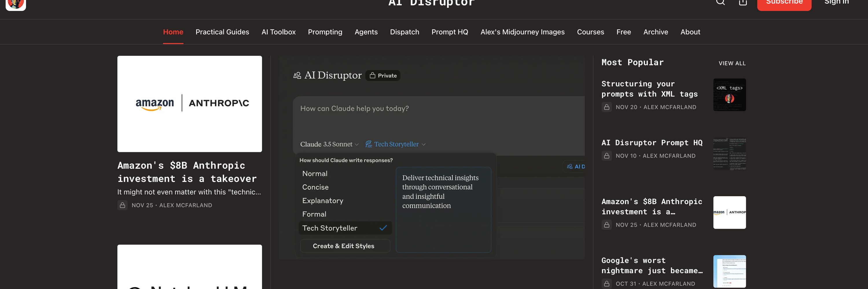Open the Archive tab
868x289 pixels.
656,32
